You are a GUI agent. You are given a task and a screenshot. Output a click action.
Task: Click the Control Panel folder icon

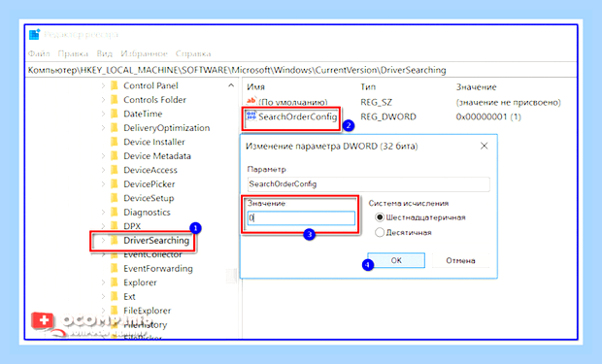114,85
